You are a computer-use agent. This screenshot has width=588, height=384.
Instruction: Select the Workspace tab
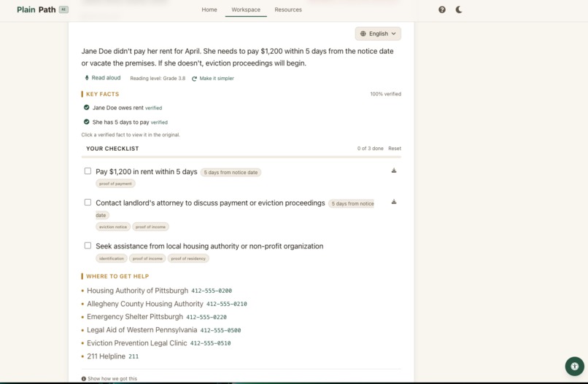pos(246,9)
